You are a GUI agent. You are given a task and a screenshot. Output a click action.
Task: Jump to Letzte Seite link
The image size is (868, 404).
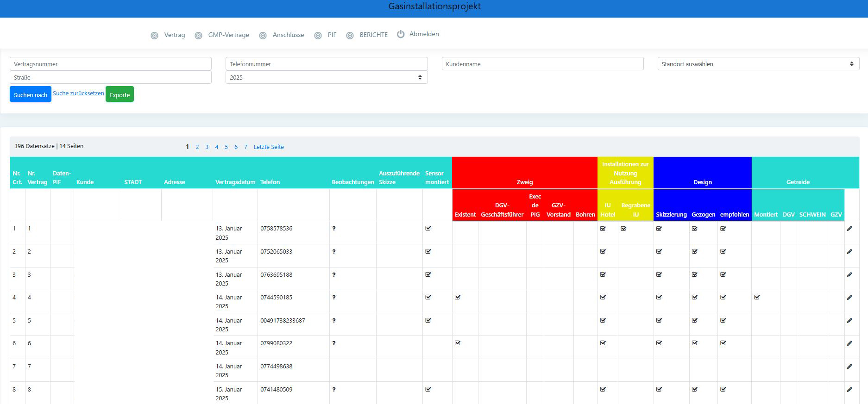tap(269, 147)
